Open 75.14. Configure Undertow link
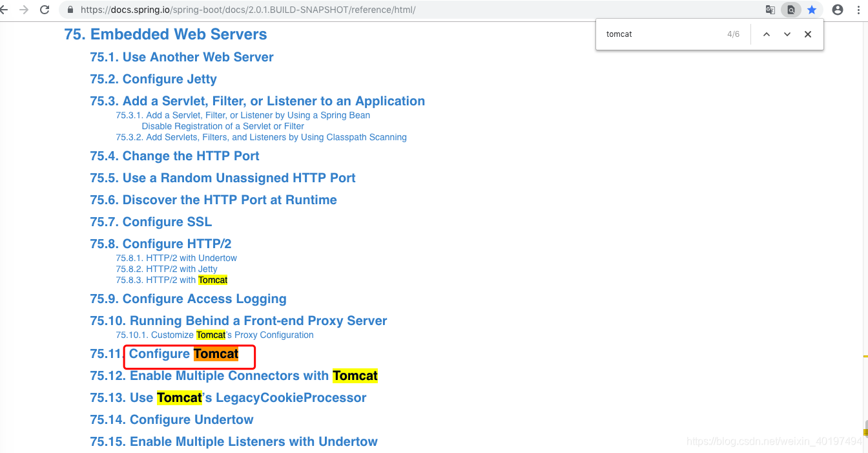 coord(172,419)
